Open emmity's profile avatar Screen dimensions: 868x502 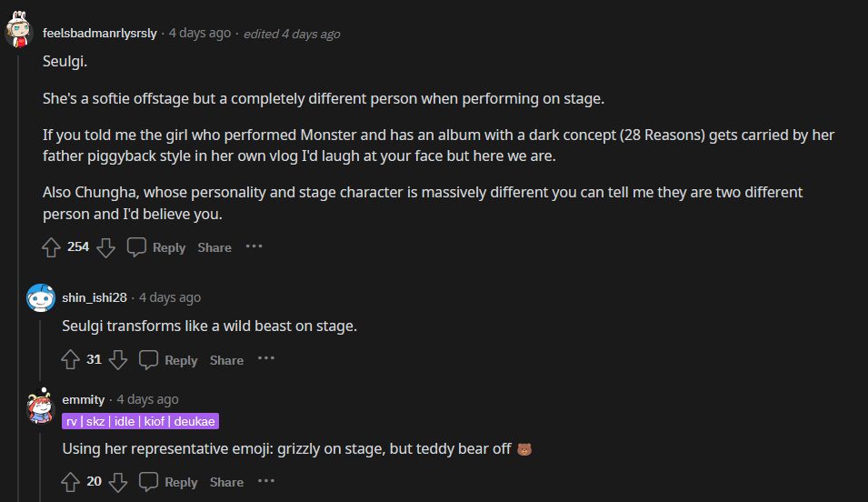[40, 407]
